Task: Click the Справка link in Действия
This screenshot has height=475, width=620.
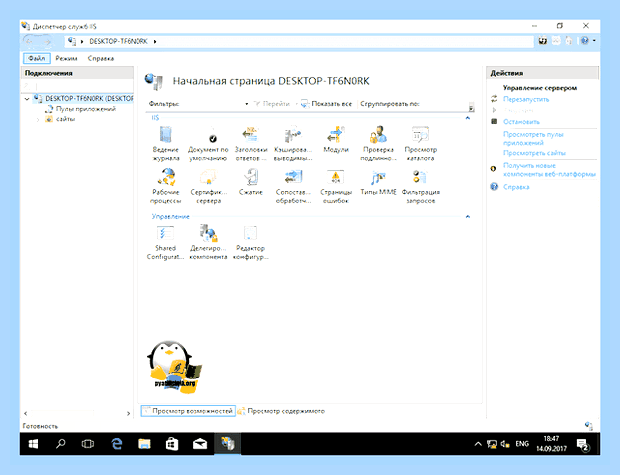Action: click(x=516, y=187)
